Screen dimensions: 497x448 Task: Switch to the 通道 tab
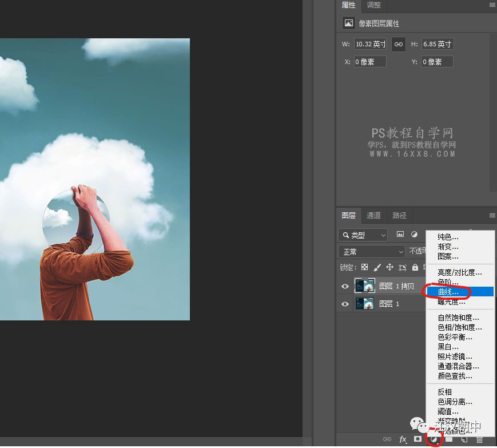tap(373, 216)
